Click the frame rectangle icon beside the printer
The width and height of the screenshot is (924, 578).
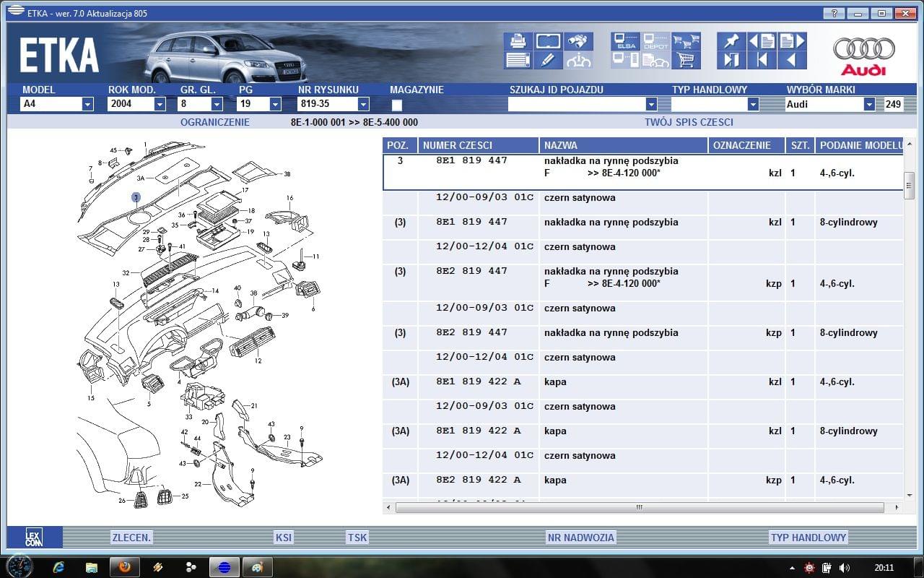point(548,41)
